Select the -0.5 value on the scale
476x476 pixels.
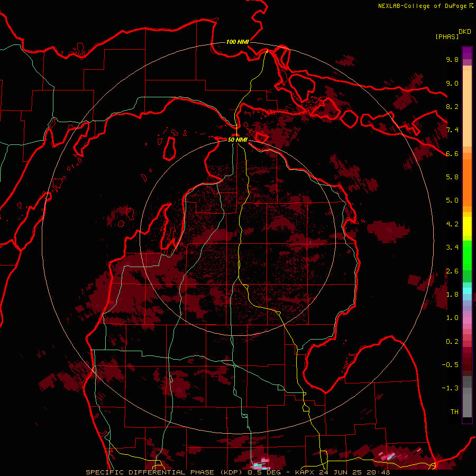[450, 365]
